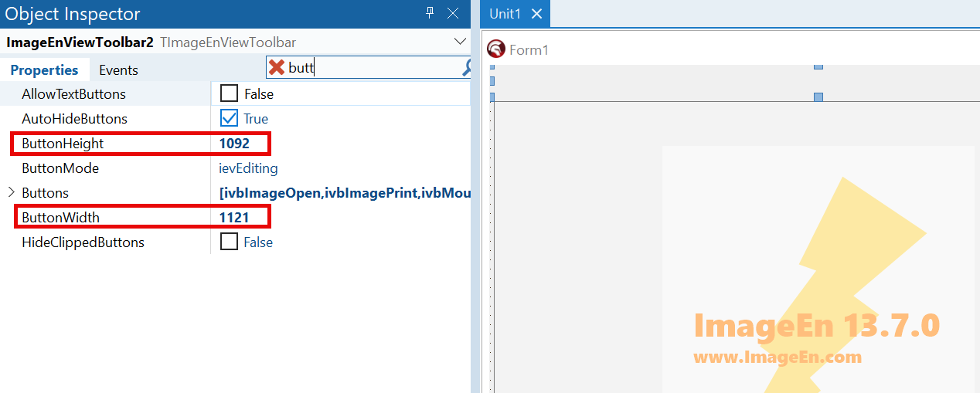Viewport: 980px width, 393px height.
Task: Close the Object Inspector panel
Action: point(454,13)
